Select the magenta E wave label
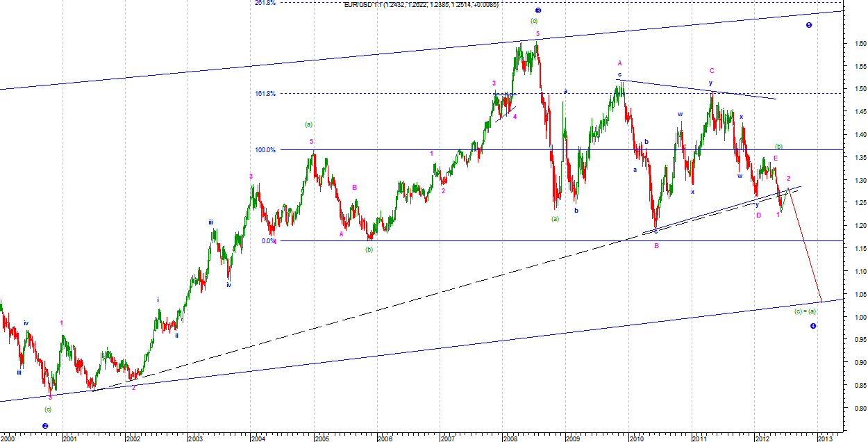The image size is (868, 442). [776, 158]
